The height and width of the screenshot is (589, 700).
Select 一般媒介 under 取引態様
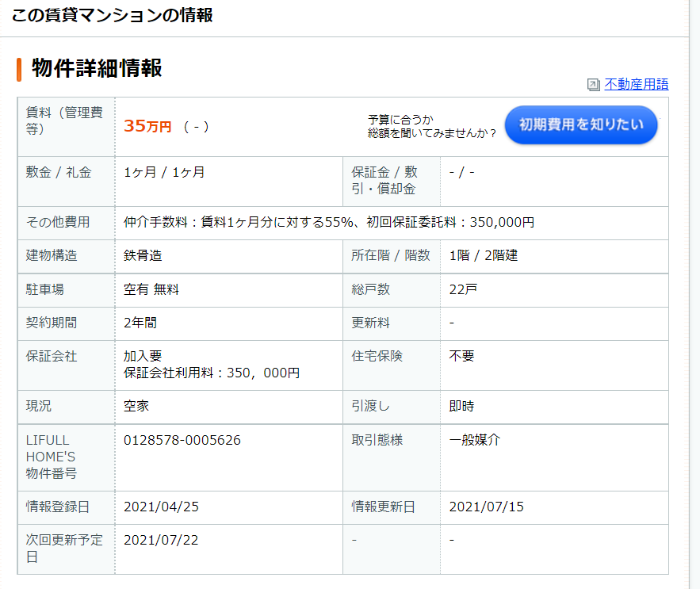(x=474, y=440)
